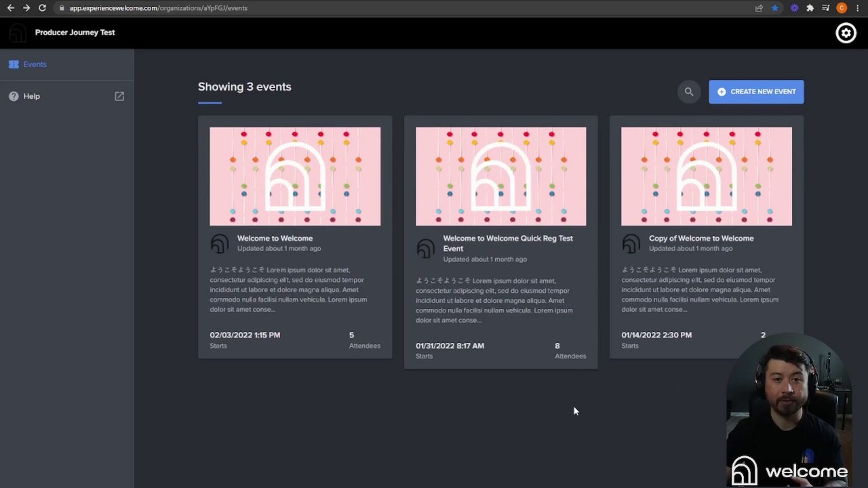The height and width of the screenshot is (488, 868).
Task: Open Welcome to Welcome Quick Reg Test Event title
Action: [508, 243]
